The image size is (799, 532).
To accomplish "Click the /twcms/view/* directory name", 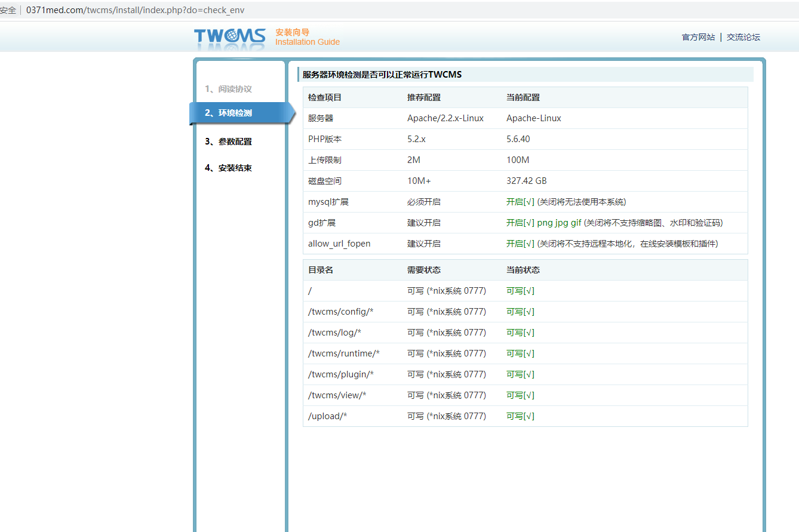I will coord(337,395).
